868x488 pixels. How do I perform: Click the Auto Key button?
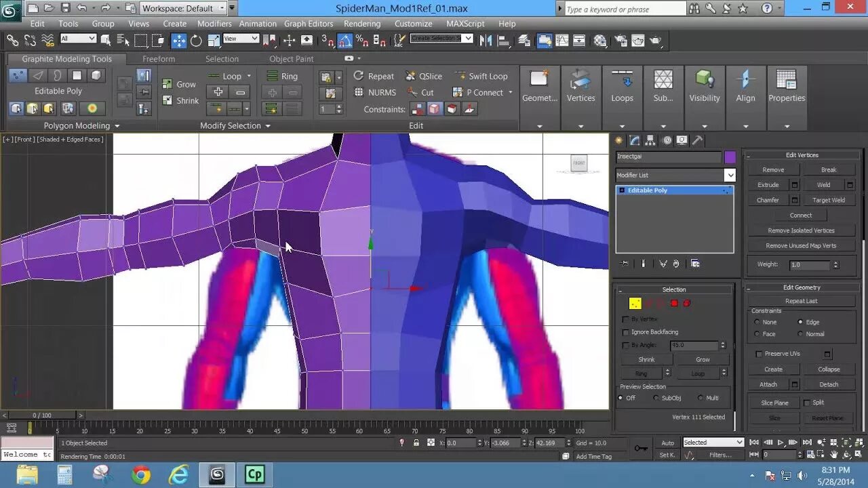(667, 443)
